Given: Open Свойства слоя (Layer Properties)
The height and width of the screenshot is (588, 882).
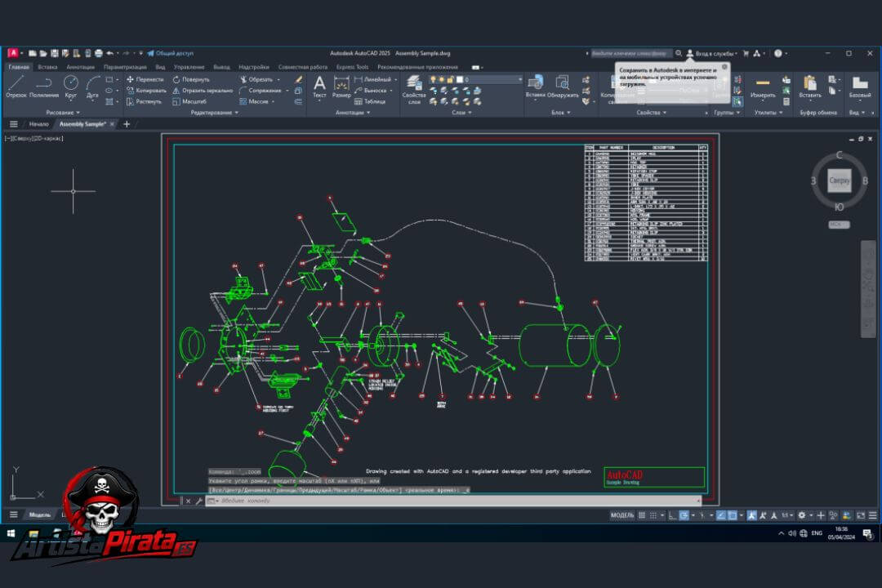Looking at the screenshot, I should pyautogui.click(x=414, y=90).
